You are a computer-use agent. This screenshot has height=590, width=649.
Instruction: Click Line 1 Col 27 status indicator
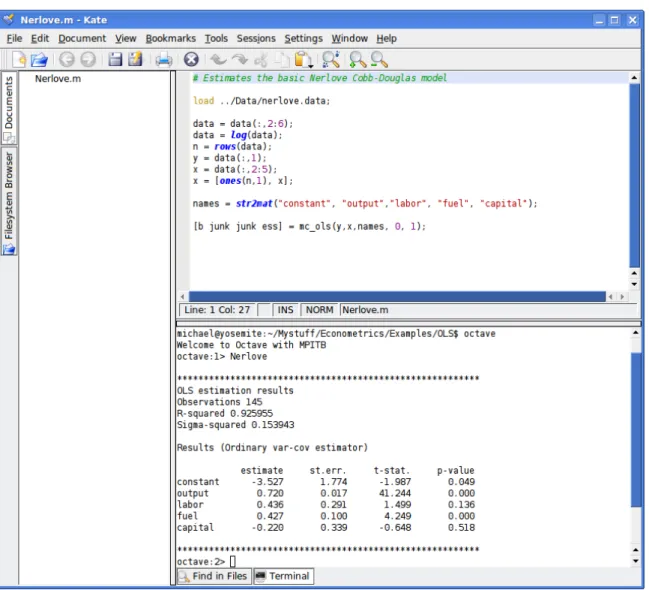pos(217,310)
